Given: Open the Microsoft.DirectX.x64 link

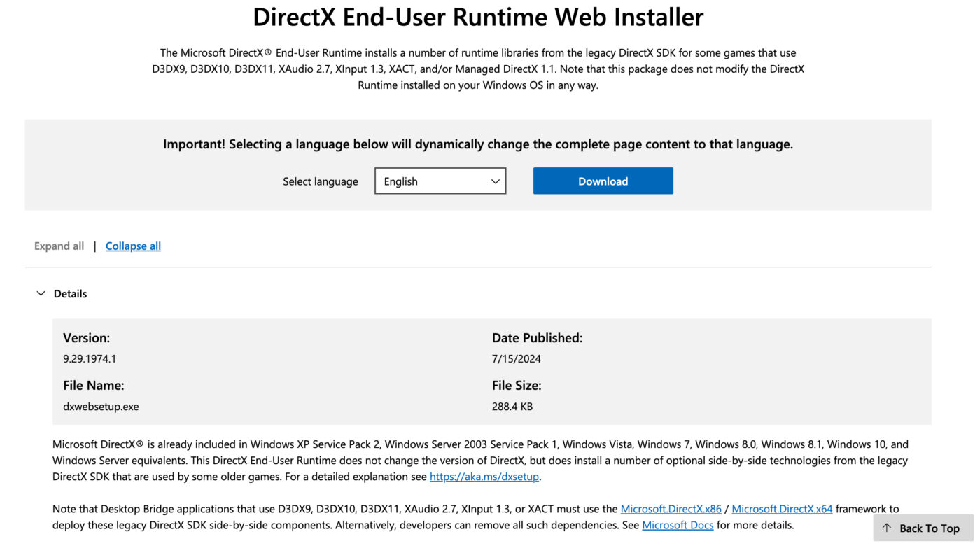Looking at the screenshot, I should pos(782,509).
